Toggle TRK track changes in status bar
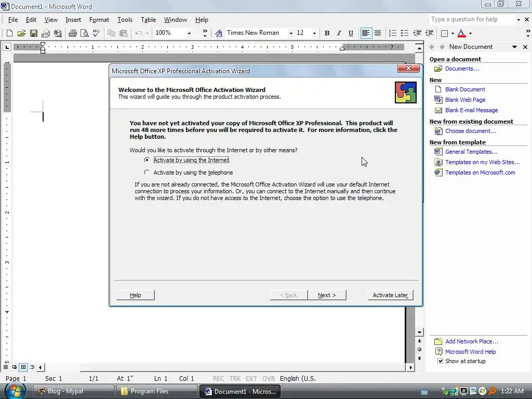Image resolution: width=532 pixels, height=399 pixels. tap(235, 378)
